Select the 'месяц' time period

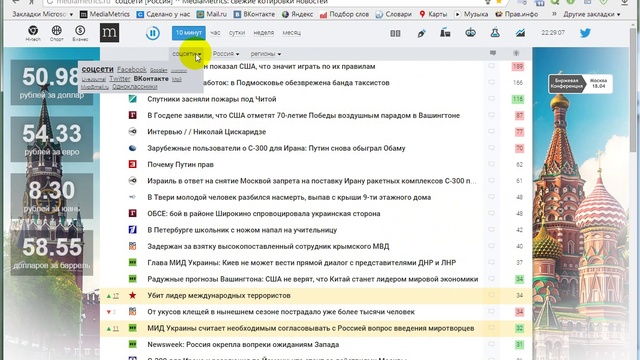291,33
